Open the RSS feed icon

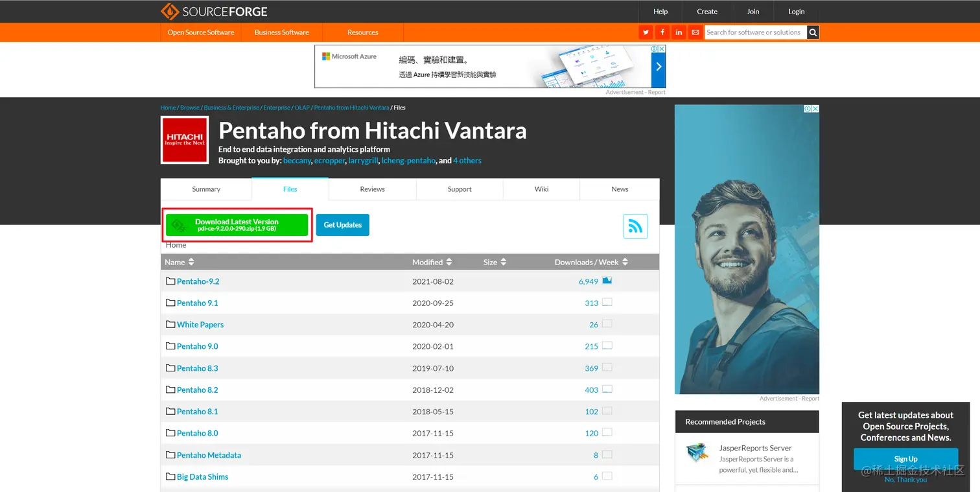tap(635, 226)
